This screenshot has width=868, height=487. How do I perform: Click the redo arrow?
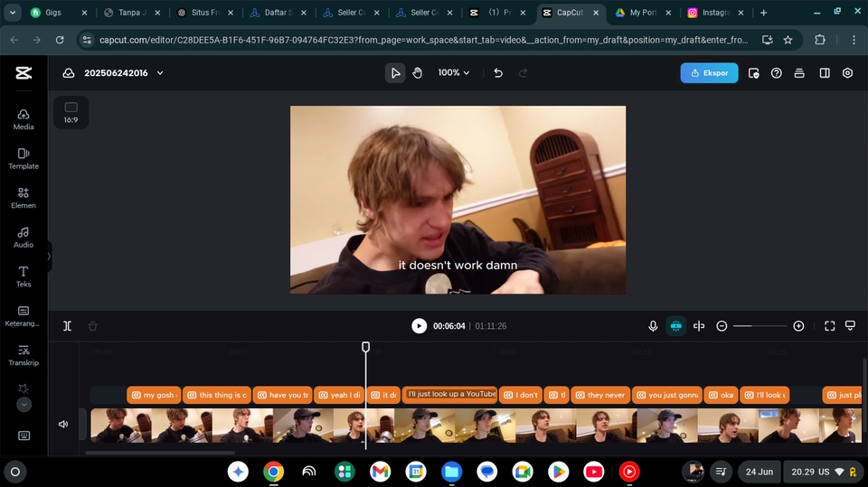pyautogui.click(x=523, y=73)
